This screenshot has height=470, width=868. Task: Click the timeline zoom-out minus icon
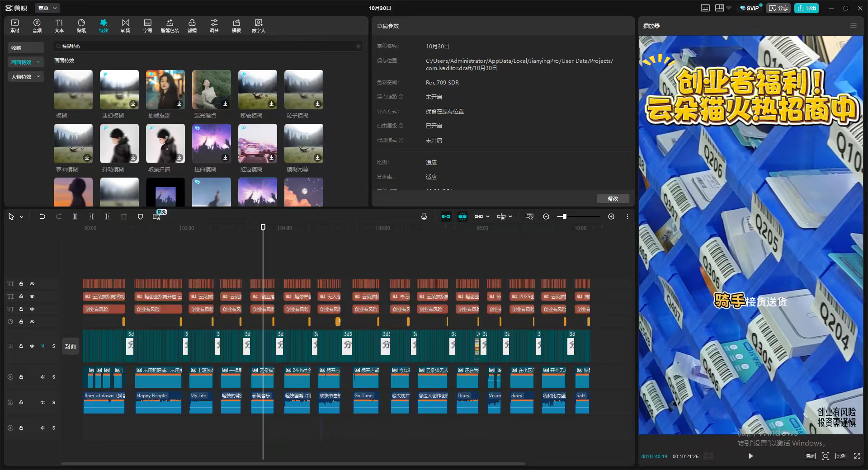coord(546,216)
